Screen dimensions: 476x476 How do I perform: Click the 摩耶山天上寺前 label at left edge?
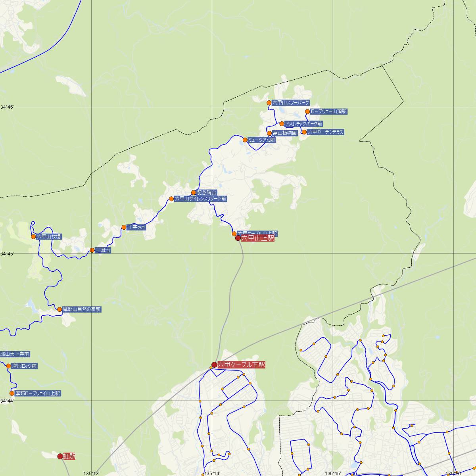(x=15, y=354)
